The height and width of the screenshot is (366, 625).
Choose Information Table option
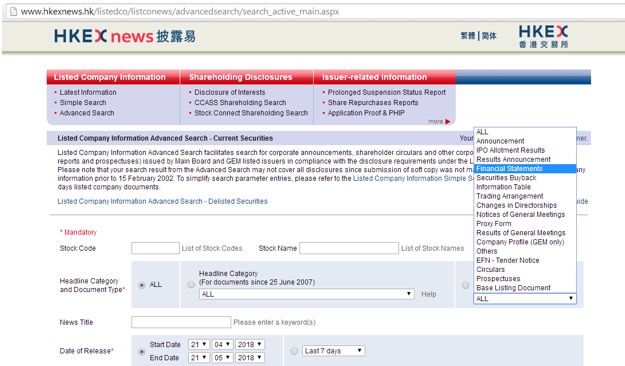pyautogui.click(x=525, y=187)
